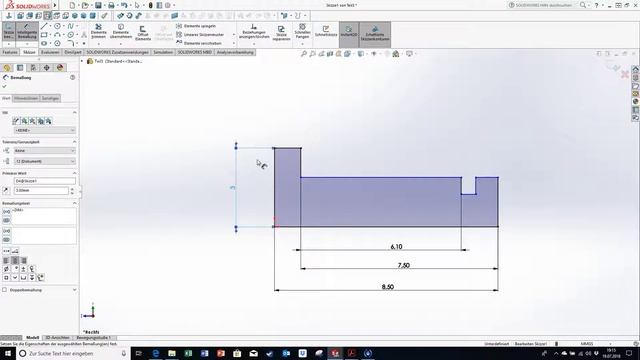Open DisplayManager tab in left panel
Viewport: 640px width, 360px height.
(60, 68)
